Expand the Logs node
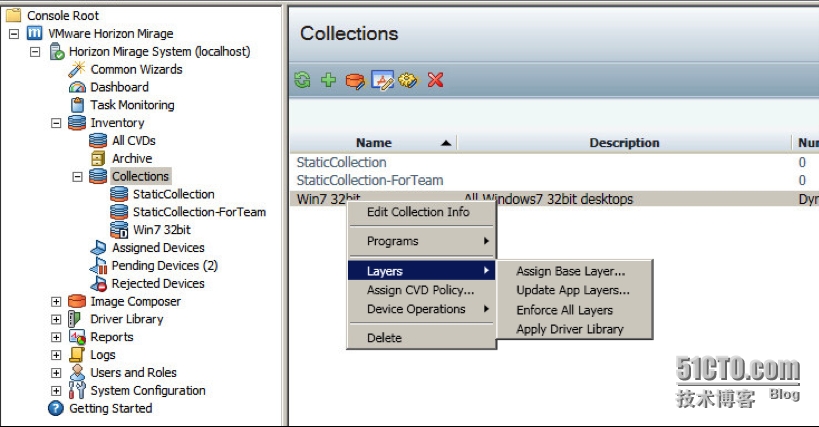 tap(56, 355)
